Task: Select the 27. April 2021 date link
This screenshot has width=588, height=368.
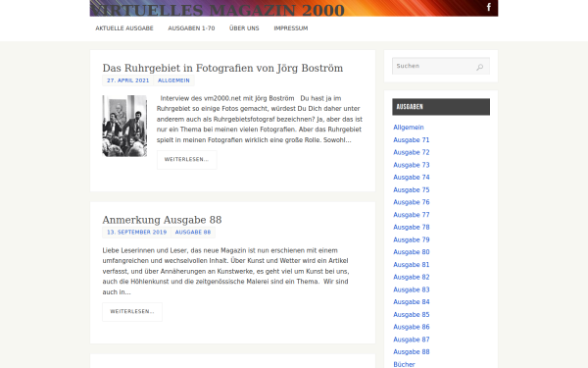Action: (x=127, y=80)
